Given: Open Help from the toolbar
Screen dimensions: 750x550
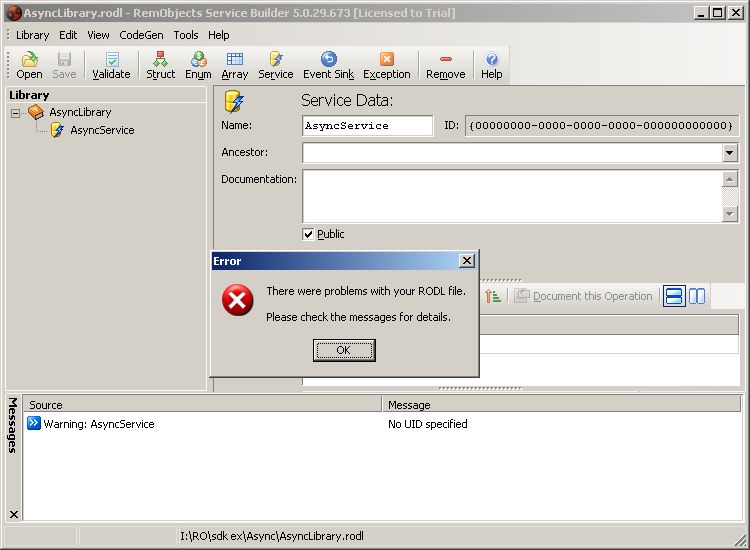Looking at the screenshot, I should click(492, 65).
